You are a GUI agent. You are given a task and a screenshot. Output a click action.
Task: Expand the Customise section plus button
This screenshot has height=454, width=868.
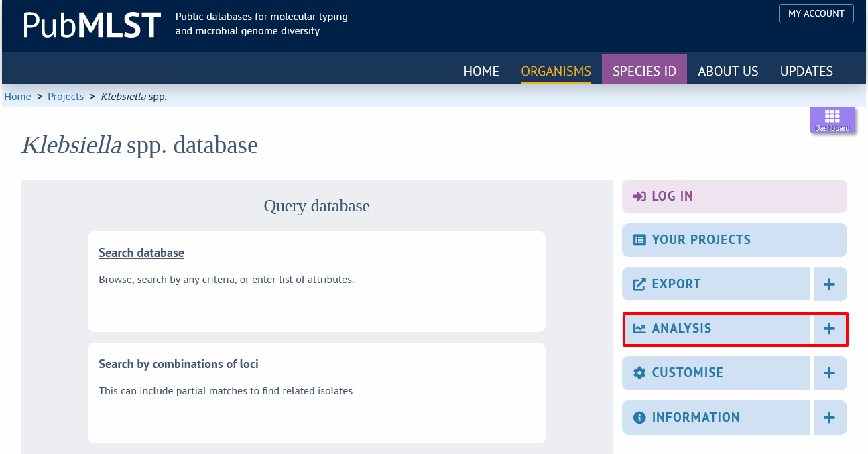pyautogui.click(x=830, y=373)
